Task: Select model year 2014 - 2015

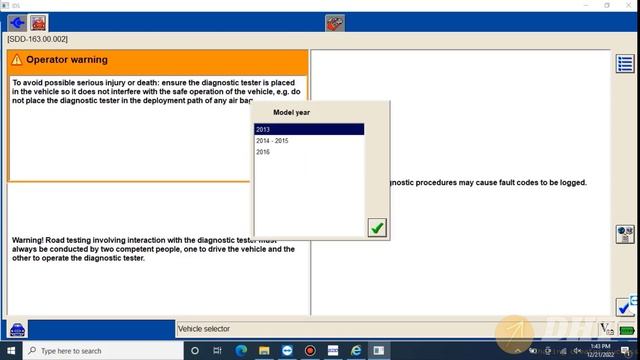Action: [x=309, y=141]
